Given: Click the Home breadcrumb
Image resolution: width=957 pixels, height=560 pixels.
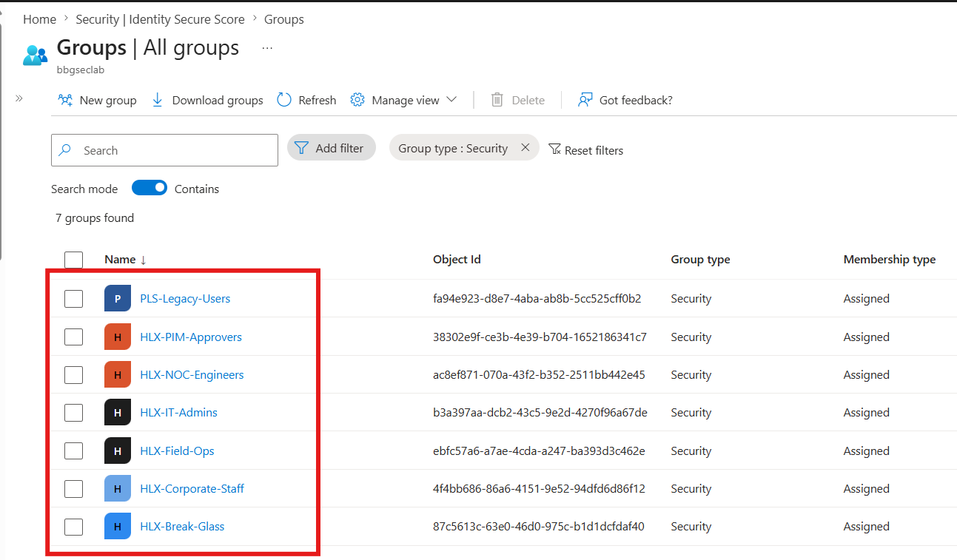Looking at the screenshot, I should [40, 19].
